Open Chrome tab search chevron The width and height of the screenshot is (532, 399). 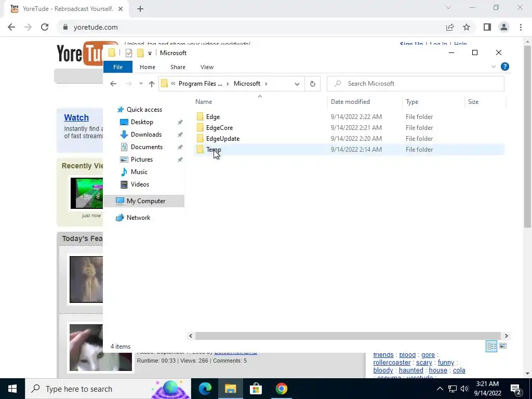(448, 7)
